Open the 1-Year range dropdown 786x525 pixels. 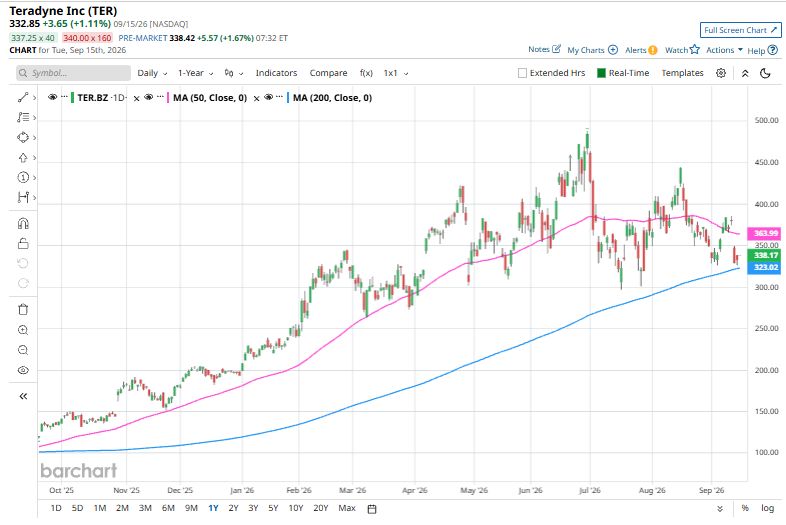coord(195,73)
